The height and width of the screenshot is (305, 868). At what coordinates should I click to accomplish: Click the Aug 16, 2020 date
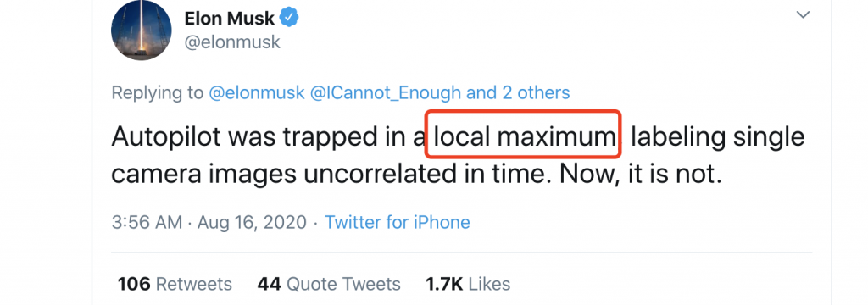point(252,223)
